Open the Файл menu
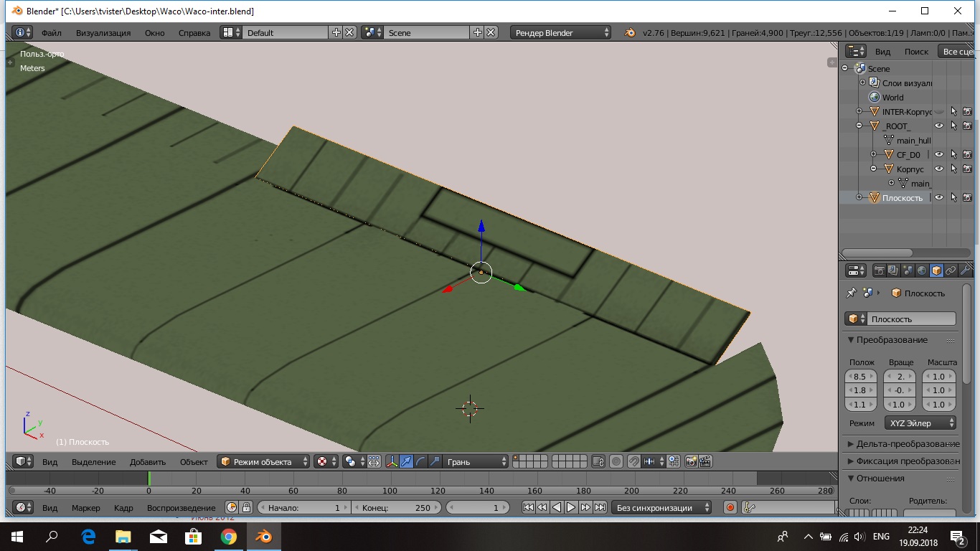The height and width of the screenshot is (551, 980). pyautogui.click(x=51, y=32)
